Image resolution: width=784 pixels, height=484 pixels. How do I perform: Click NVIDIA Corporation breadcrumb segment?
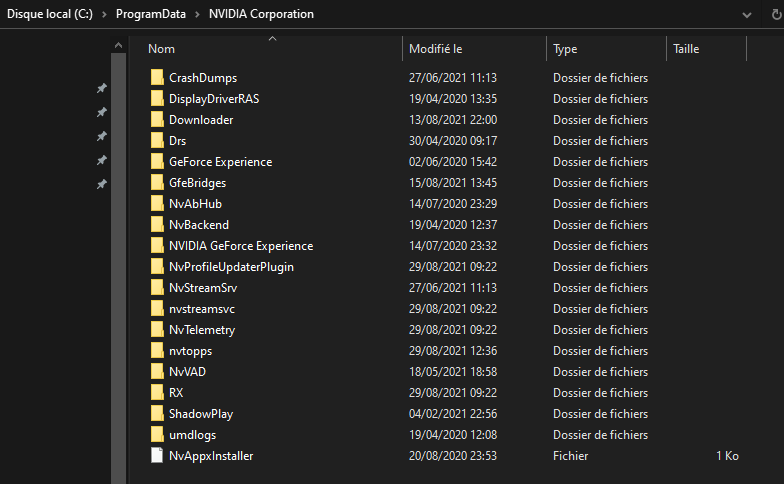(261, 14)
